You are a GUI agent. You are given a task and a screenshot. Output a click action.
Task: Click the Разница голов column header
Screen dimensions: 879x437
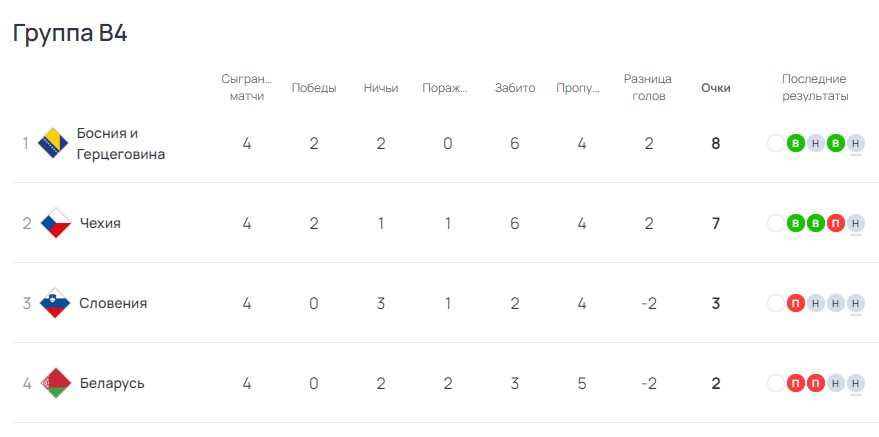(648, 87)
